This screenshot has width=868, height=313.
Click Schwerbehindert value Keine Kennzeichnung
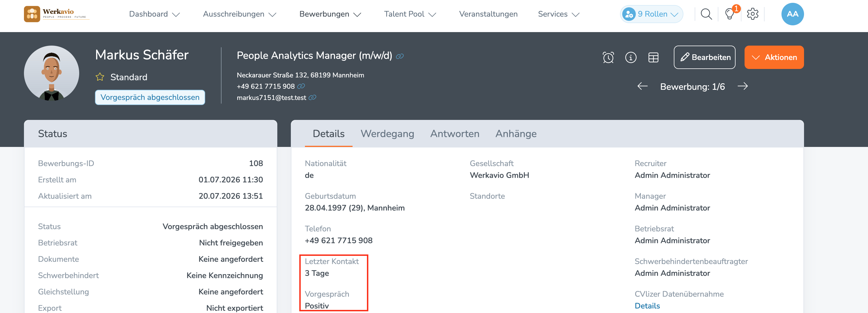pyautogui.click(x=224, y=276)
